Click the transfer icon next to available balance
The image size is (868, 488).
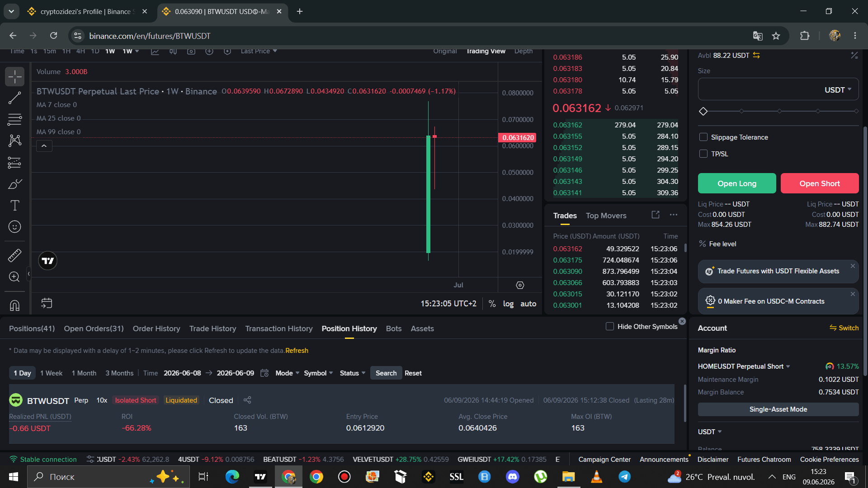(x=756, y=55)
